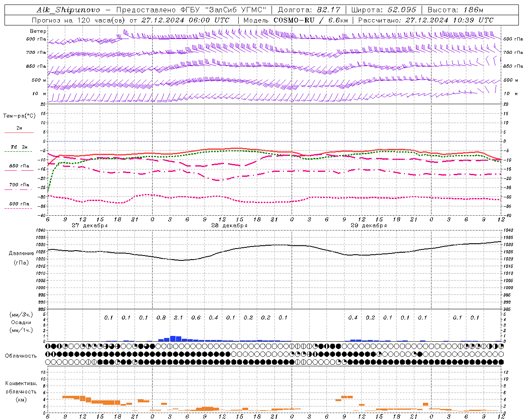Click the '0.6' precipitation amount value

pyautogui.click(x=196, y=317)
